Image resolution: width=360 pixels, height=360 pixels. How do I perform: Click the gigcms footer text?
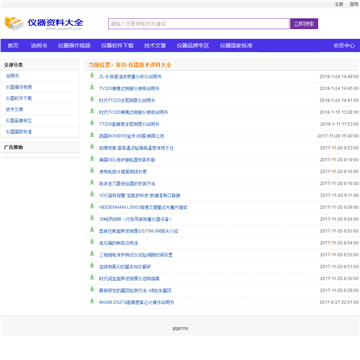180,328
